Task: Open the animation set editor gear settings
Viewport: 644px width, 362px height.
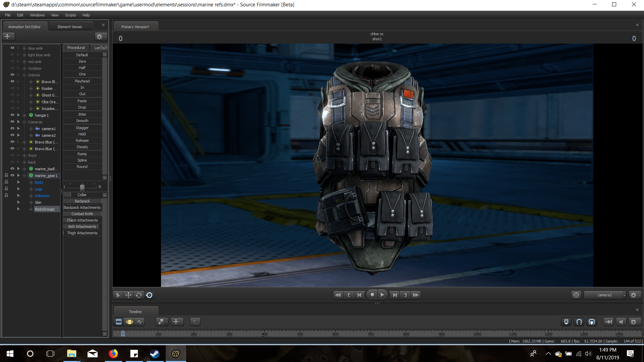Action: 100,37
